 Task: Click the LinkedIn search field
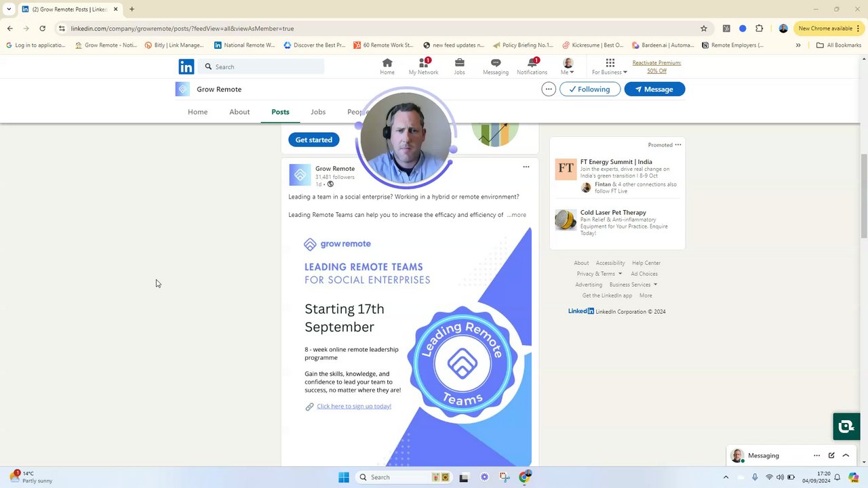262,66
